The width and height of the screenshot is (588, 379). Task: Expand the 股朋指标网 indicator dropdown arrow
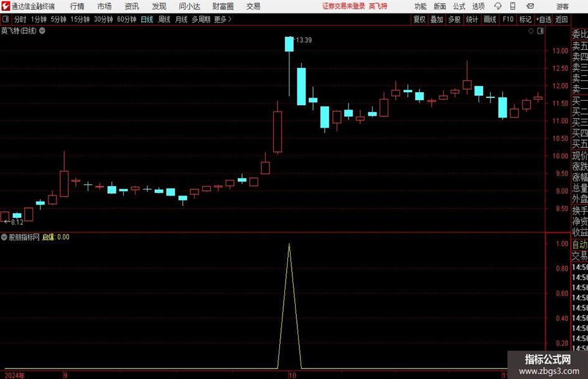pyautogui.click(x=4, y=237)
